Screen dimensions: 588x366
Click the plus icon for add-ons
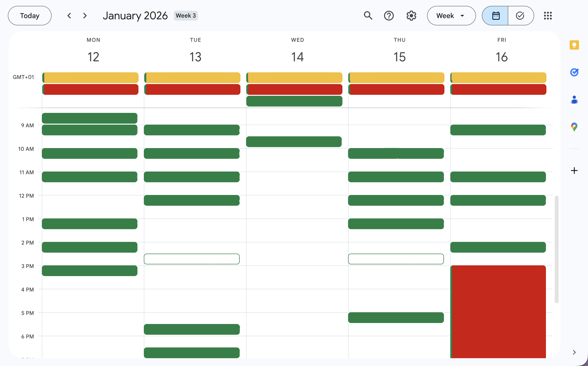point(574,170)
